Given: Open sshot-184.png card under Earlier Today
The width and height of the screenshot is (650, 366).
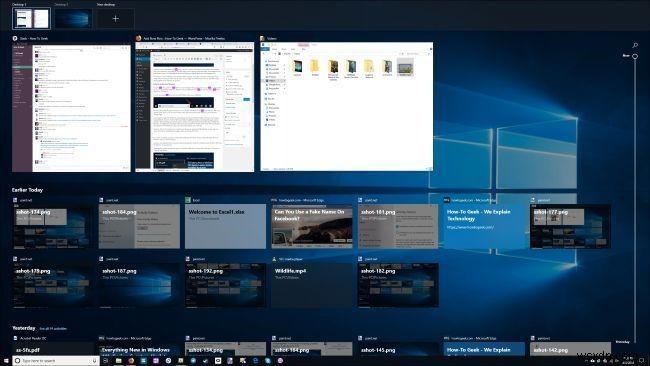Looking at the screenshot, I should tap(139, 226).
